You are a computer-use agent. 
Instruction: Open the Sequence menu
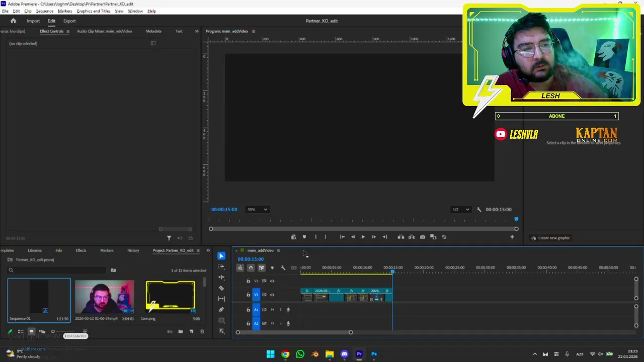pyautogui.click(x=45, y=11)
